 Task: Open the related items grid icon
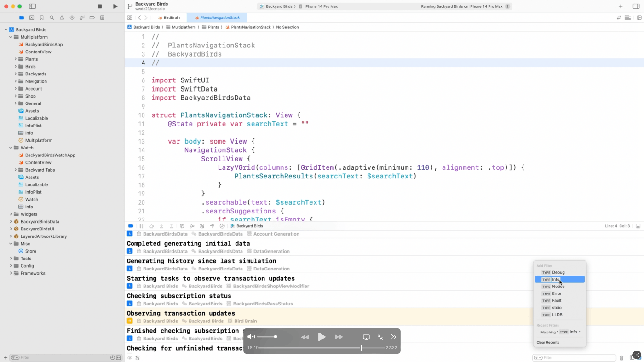(x=130, y=17)
